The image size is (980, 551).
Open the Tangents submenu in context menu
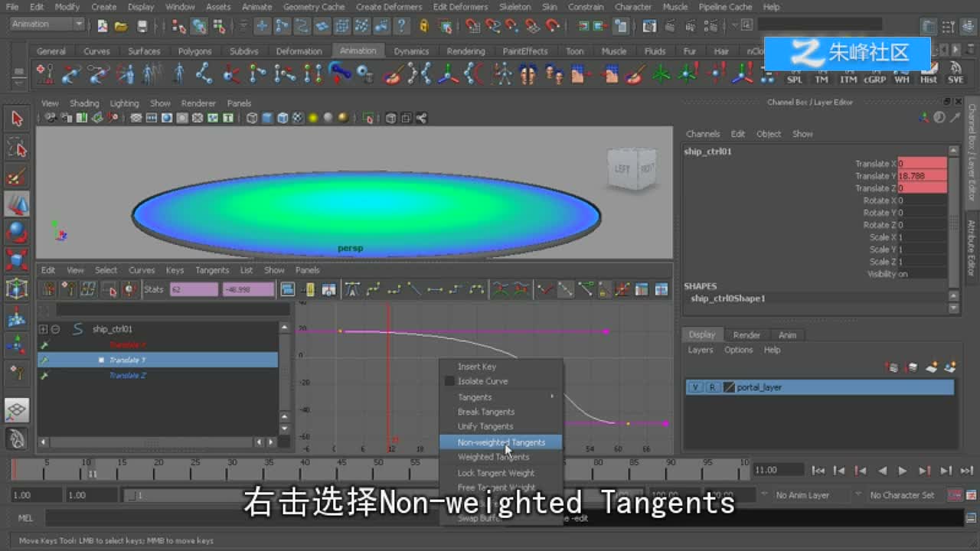[501, 397]
